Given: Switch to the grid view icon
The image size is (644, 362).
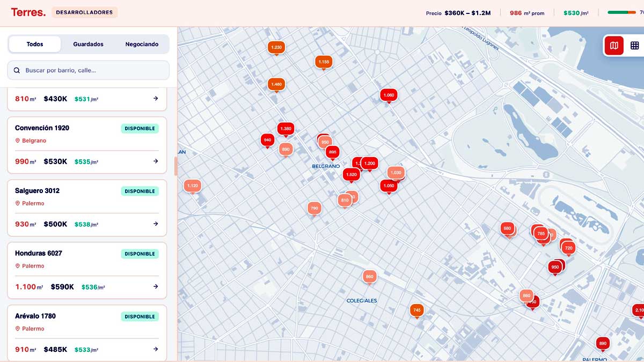Looking at the screenshot, I should (x=634, y=46).
